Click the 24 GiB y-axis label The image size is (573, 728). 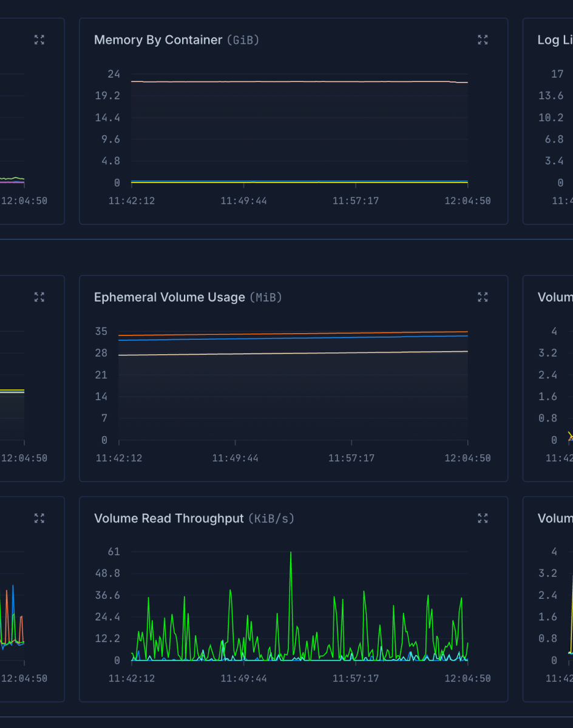[114, 74]
